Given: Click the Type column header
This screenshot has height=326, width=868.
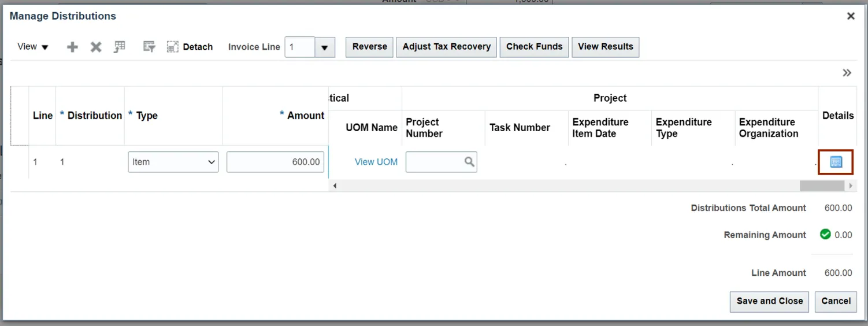Looking at the screenshot, I should [173, 116].
